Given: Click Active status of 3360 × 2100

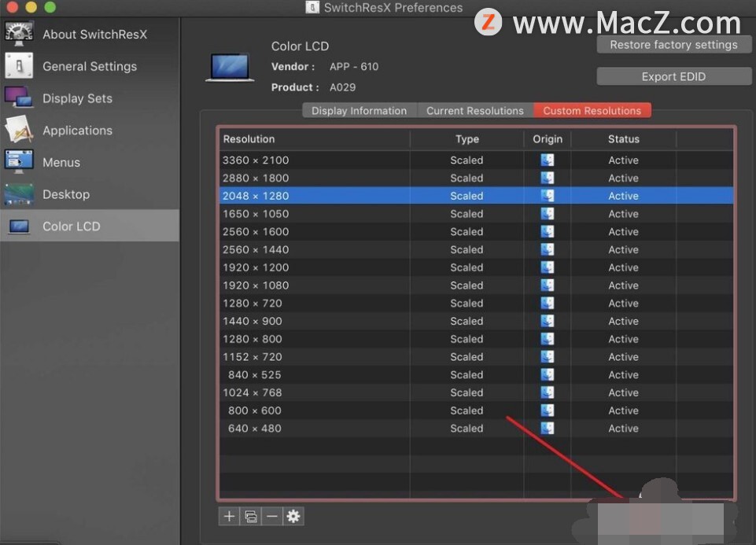Looking at the screenshot, I should point(623,160).
